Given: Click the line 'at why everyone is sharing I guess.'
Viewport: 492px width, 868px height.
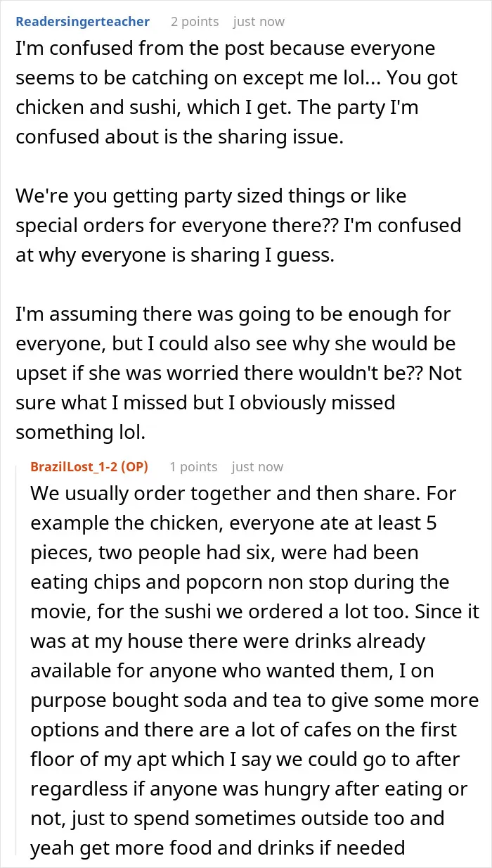Looking at the screenshot, I should pyautogui.click(x=175, y=255).
